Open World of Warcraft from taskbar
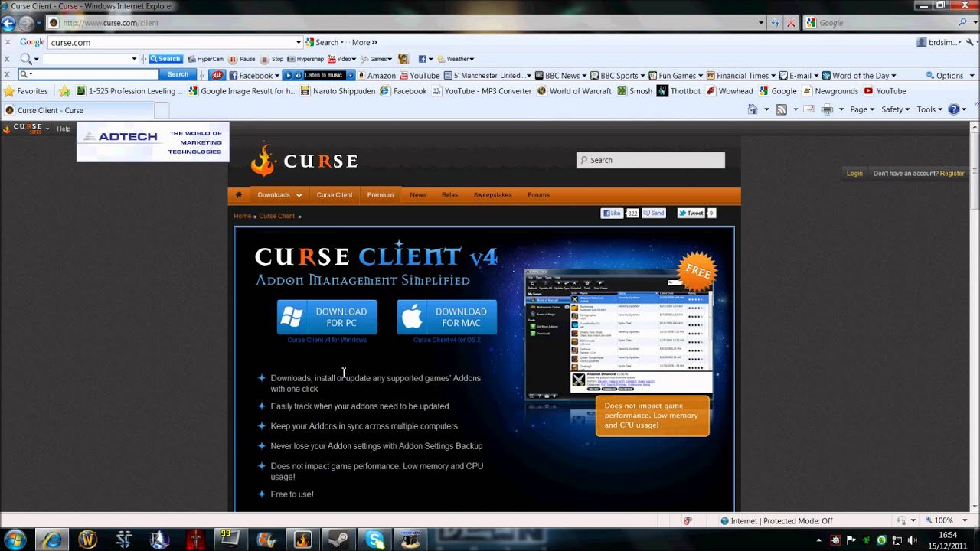Viewport: 980px width, 551px height. [x=88, y=540]
